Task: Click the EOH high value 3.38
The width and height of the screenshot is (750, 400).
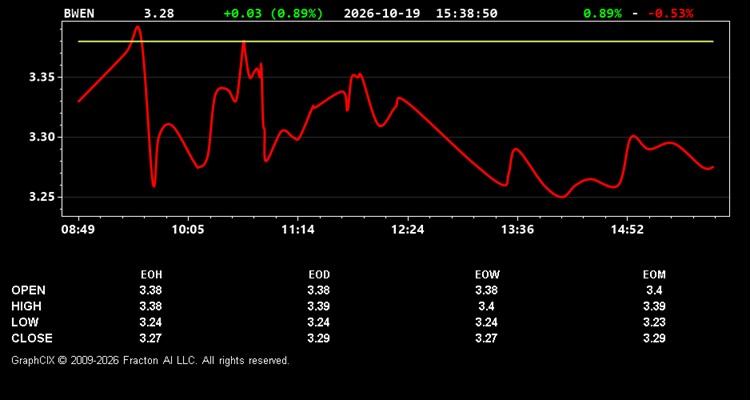Action: 151,306
